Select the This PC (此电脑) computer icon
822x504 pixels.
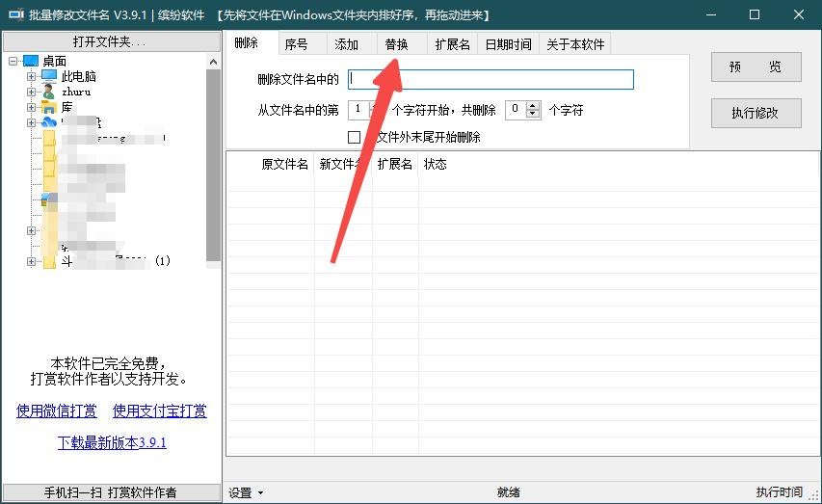pyautogui.click(x=49, y=76)
